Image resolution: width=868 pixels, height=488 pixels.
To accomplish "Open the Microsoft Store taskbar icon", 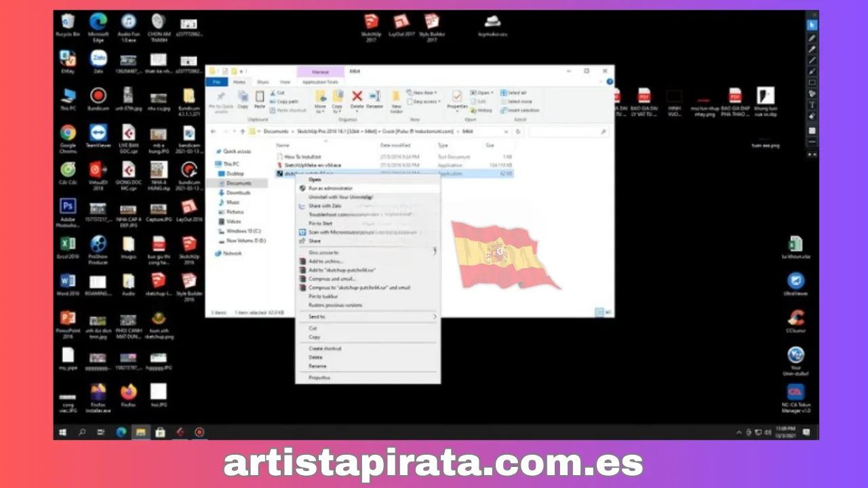I will (x=160, y=432).
